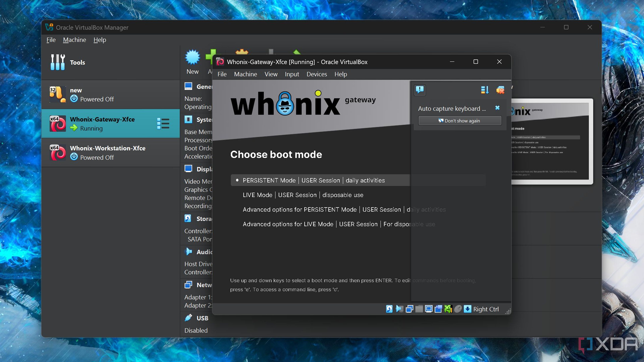Open the Machine menu in VirtualBox Manager
The height and width of the screenshot is (362, 644).
coord(74,40)
